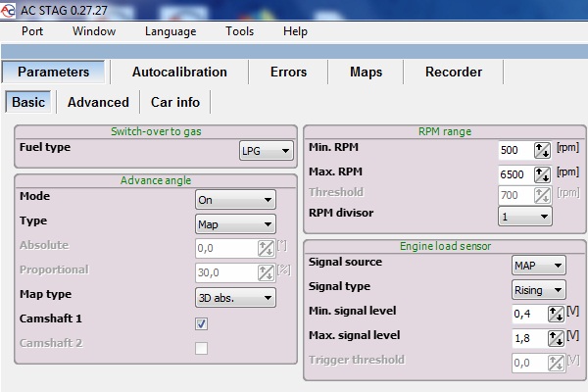This screenshot has width=588, height=392.
Task: Expand the RPM divisor dropdown
Action: coord(525,216)
